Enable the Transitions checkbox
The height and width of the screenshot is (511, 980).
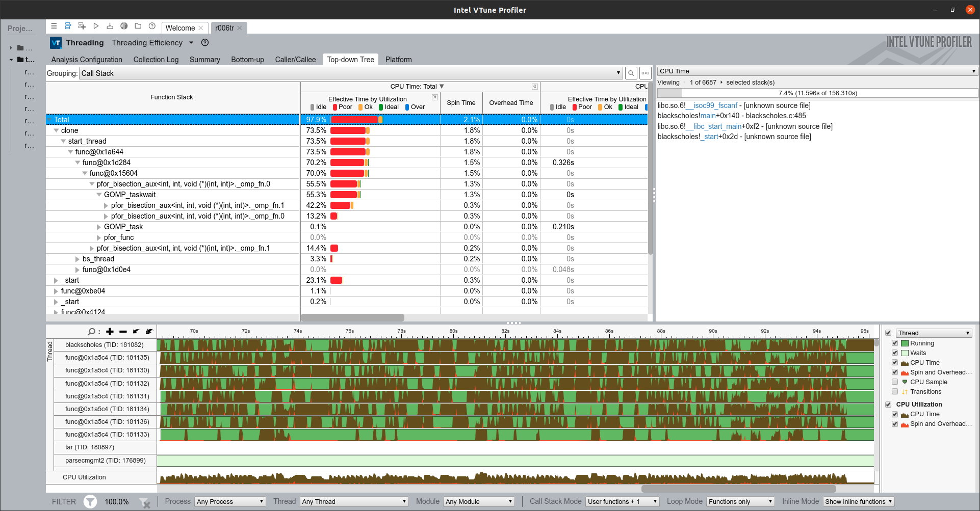pos(895,392)
